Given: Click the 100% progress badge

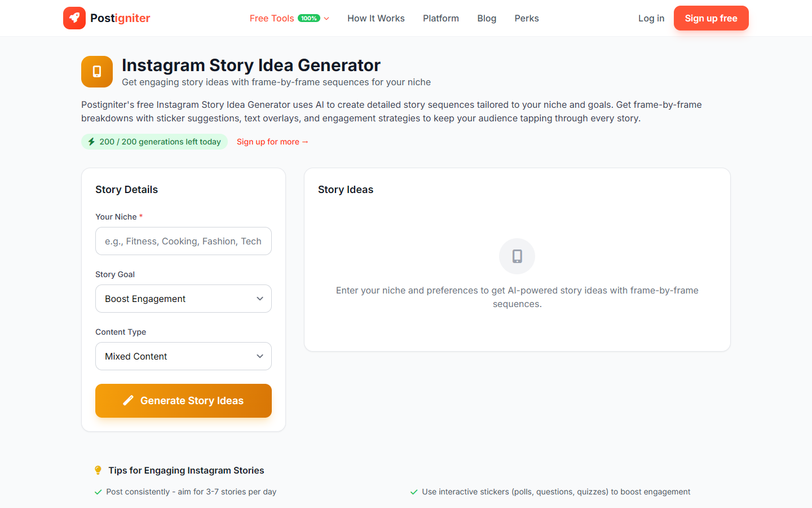Looking at the screenshot, I should (309, 17).
